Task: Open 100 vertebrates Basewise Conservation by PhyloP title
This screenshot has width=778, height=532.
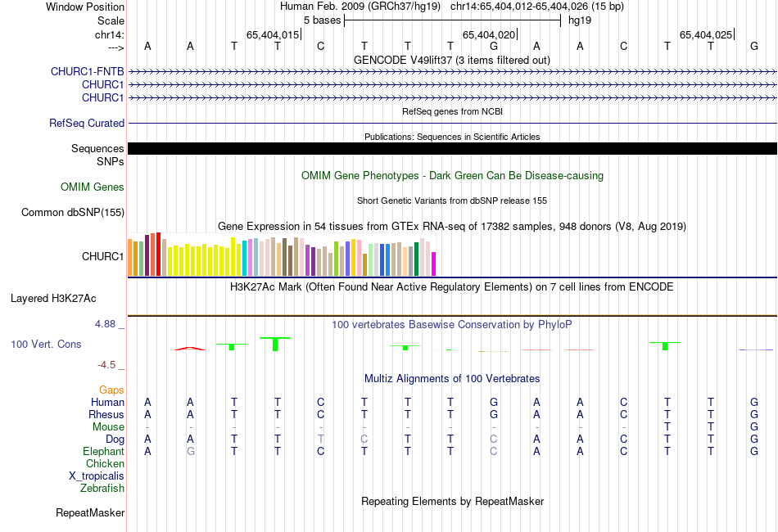Action: [452, 325]
